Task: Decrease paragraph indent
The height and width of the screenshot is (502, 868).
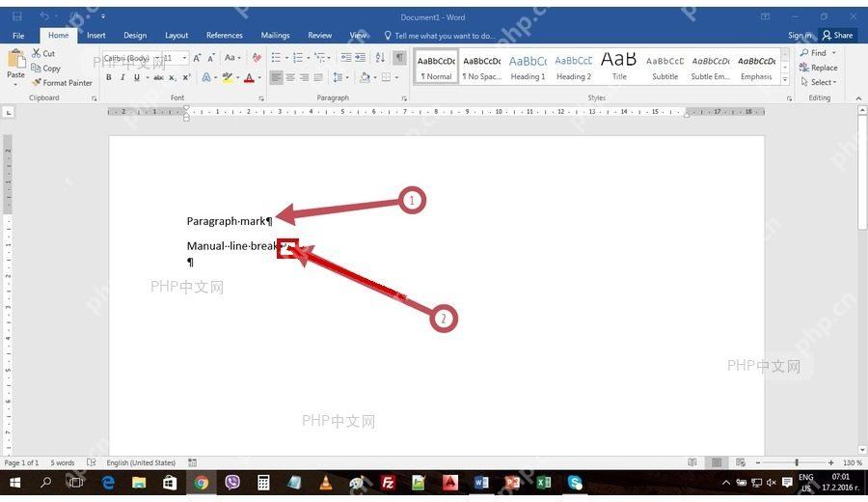Action: (x=346, y=57)
